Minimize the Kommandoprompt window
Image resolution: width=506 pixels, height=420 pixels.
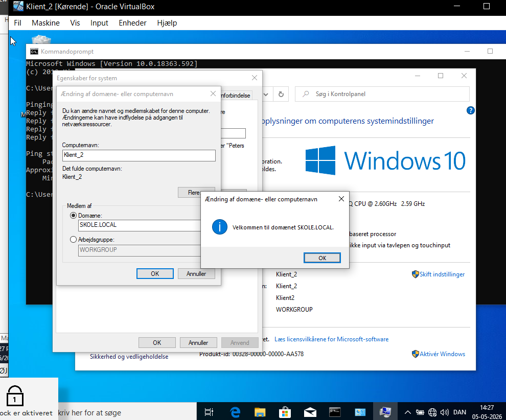click(x=467, y=52)
